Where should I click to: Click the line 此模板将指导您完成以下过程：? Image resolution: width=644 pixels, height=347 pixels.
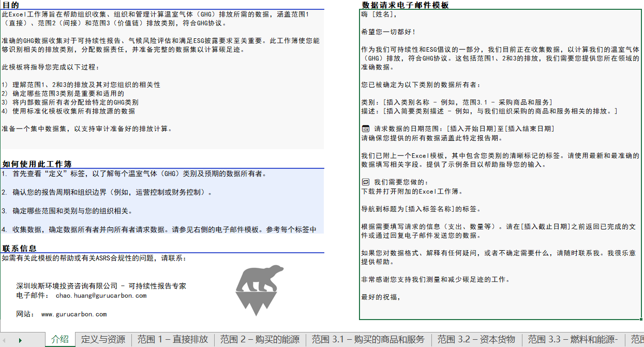pyautogui.click(x=50, y=67)
